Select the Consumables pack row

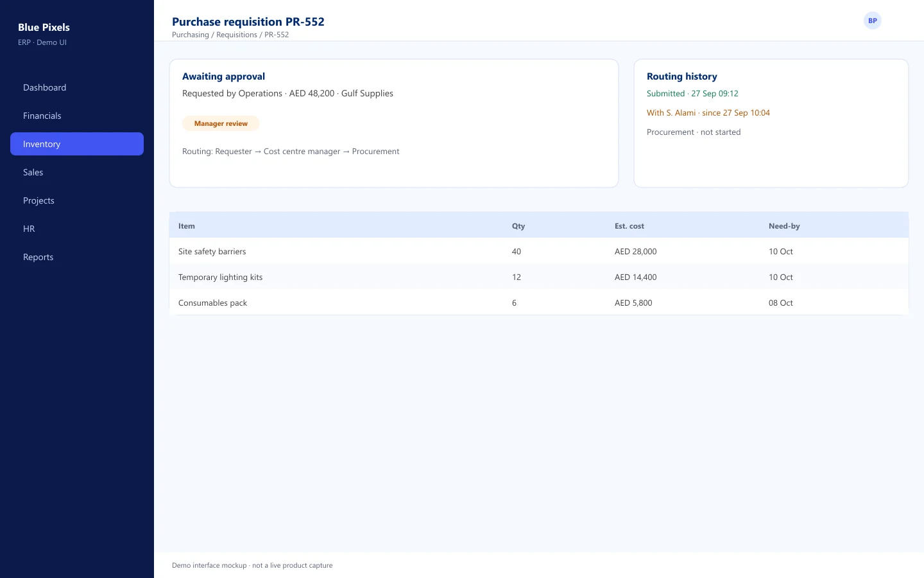539,302
